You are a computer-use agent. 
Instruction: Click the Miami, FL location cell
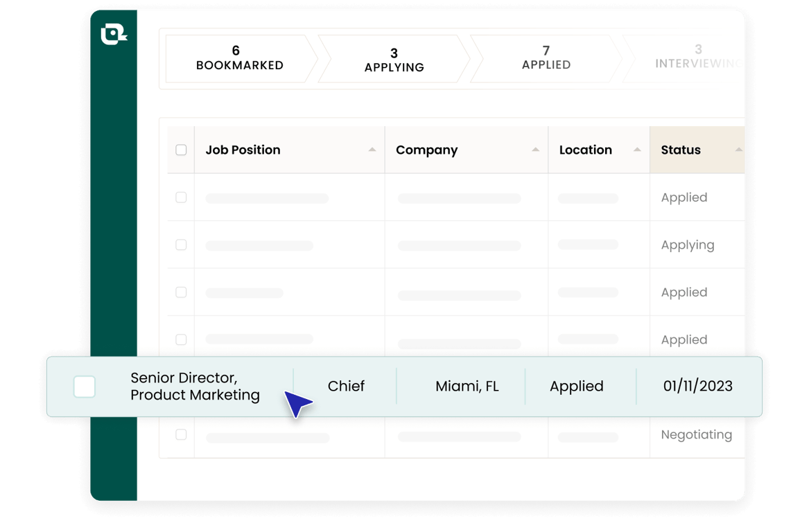(467, 386)
